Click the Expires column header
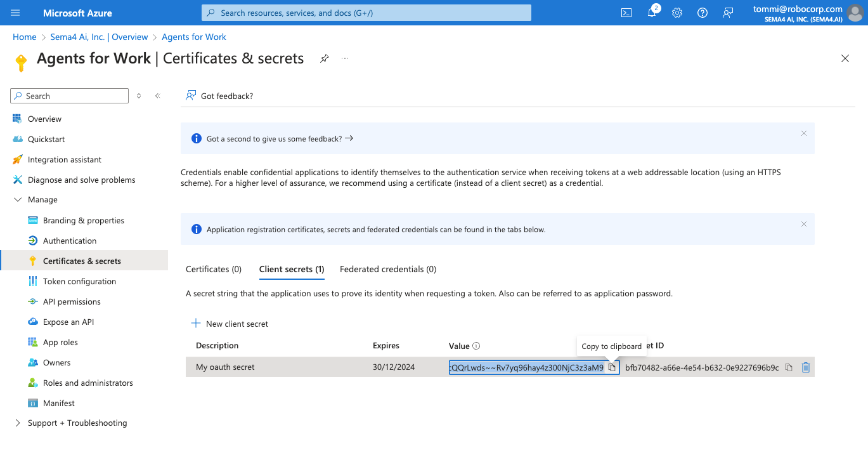 386,346
